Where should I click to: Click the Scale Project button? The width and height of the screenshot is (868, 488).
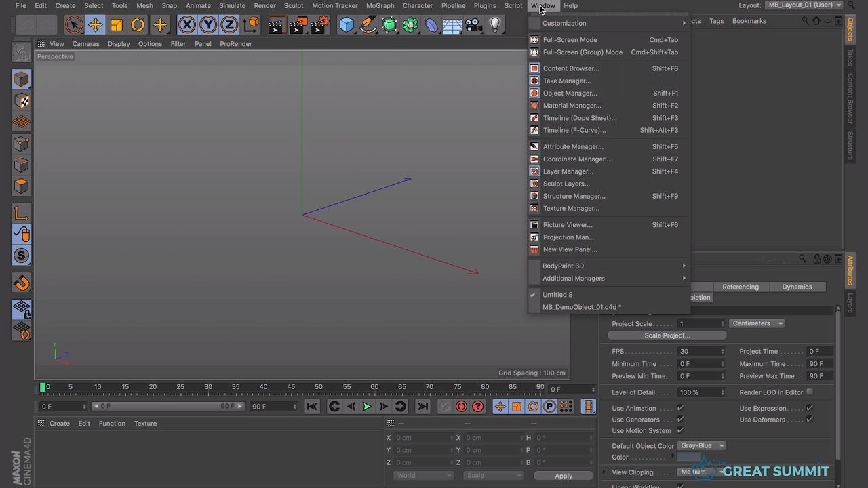667,335
